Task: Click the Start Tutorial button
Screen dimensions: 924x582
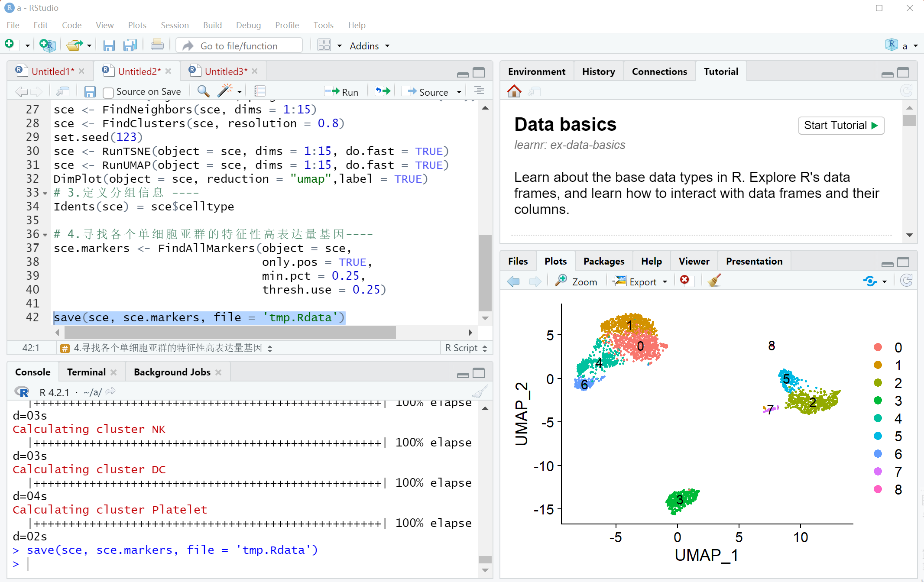Action: pos(841,125)
